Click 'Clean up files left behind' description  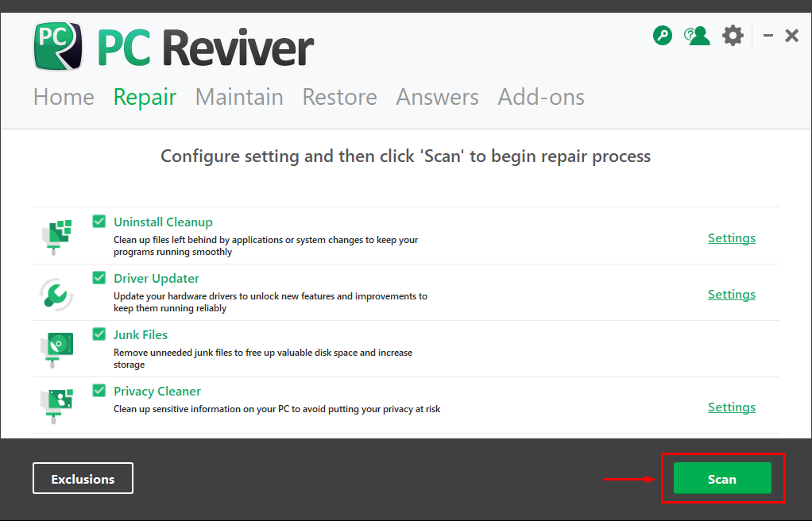(265, 246)
